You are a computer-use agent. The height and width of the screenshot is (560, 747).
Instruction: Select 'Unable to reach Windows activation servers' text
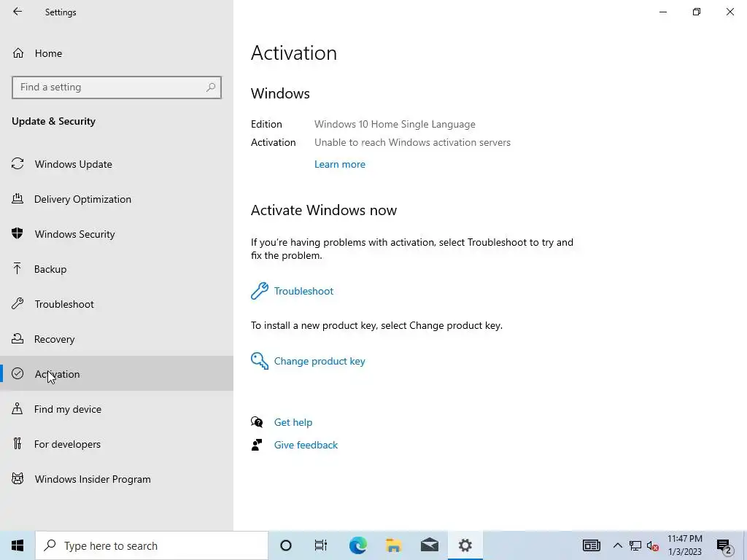(x=412, y=142)
